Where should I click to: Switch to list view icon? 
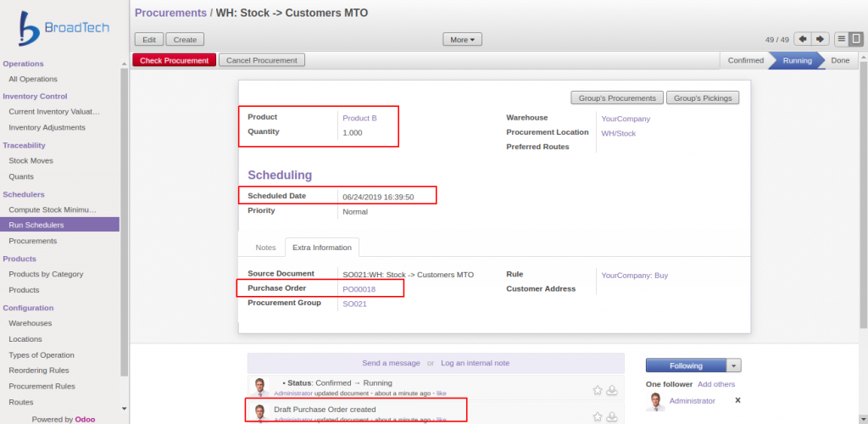coord(842,39)
